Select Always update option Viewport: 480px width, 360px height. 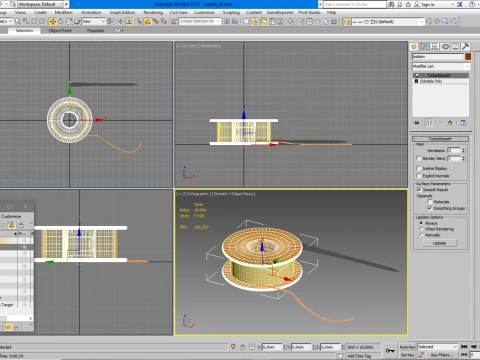[x=421, y=223]
